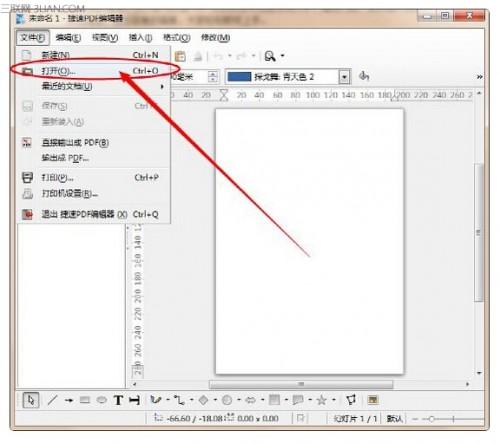This screenshot has width=500, height=443.
Task: Select the Connector tool
Action: 180,400
